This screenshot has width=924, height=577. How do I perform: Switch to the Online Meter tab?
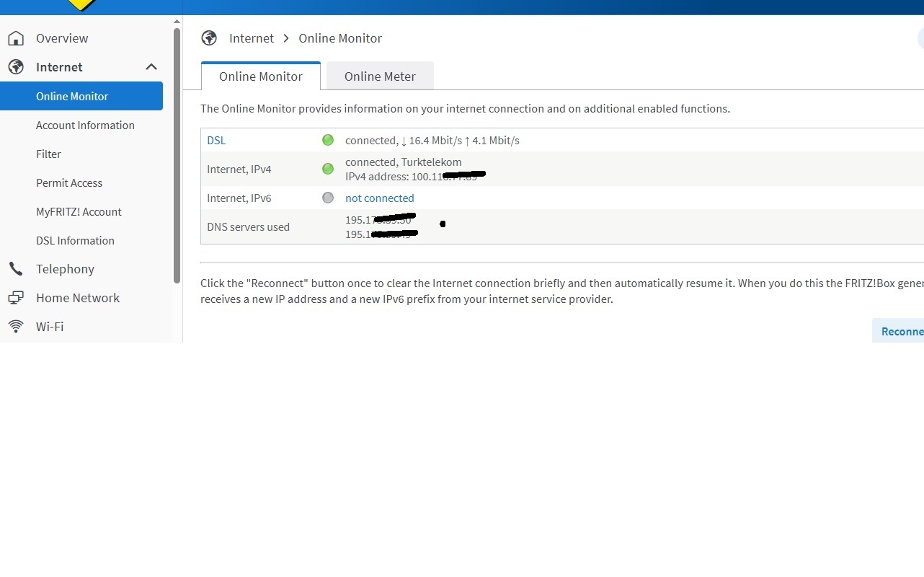coord(380,76)
